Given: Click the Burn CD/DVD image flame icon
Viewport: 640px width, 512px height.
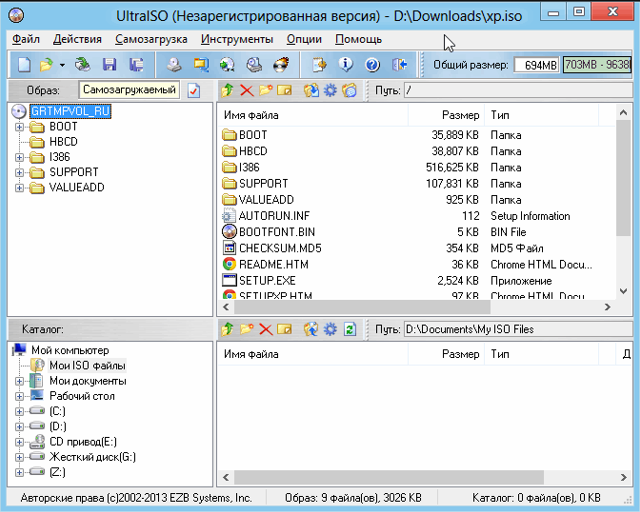Looking at the screenshot, I should pyautogui.click(x=281, y=65).
